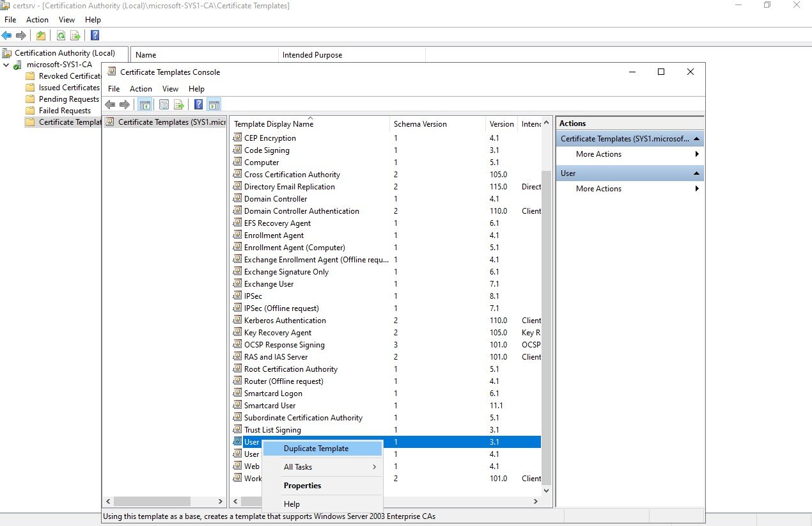Select the Revoked Certificates folder in the tree
The height and width of the screenshot is (526, 812).
[63, 76]
